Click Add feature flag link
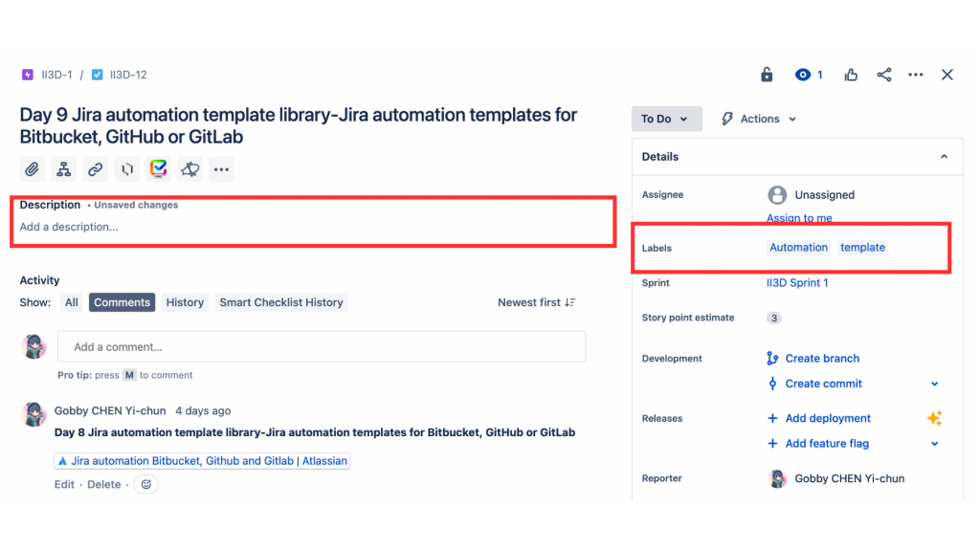This screenshot has height=551, width=980. click(827, 444)
